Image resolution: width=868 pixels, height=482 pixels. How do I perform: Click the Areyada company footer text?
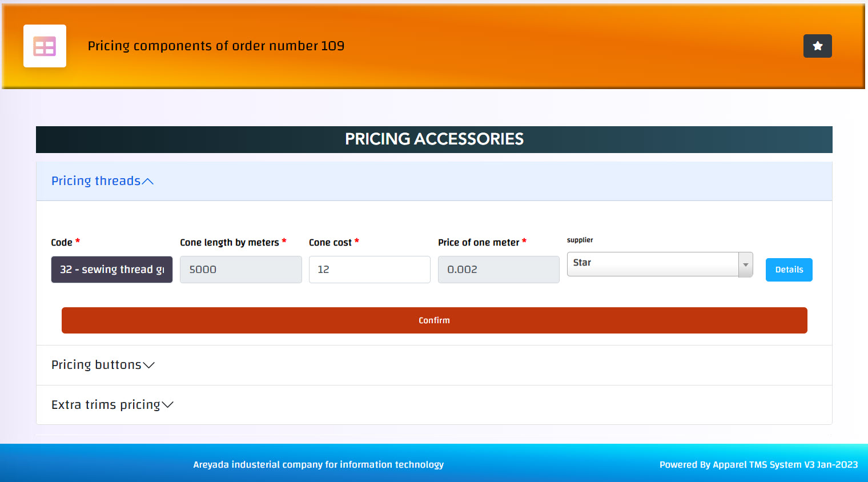(x=318, y=465)
